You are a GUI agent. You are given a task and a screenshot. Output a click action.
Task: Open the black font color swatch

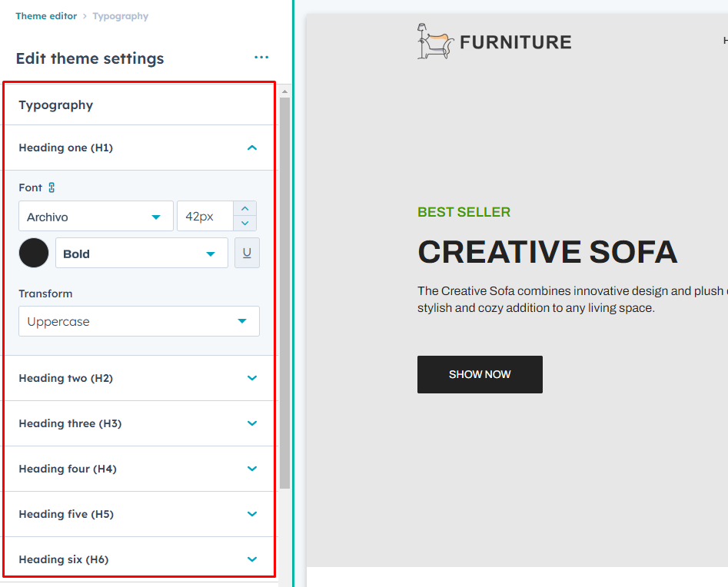(x=34, y=254)
